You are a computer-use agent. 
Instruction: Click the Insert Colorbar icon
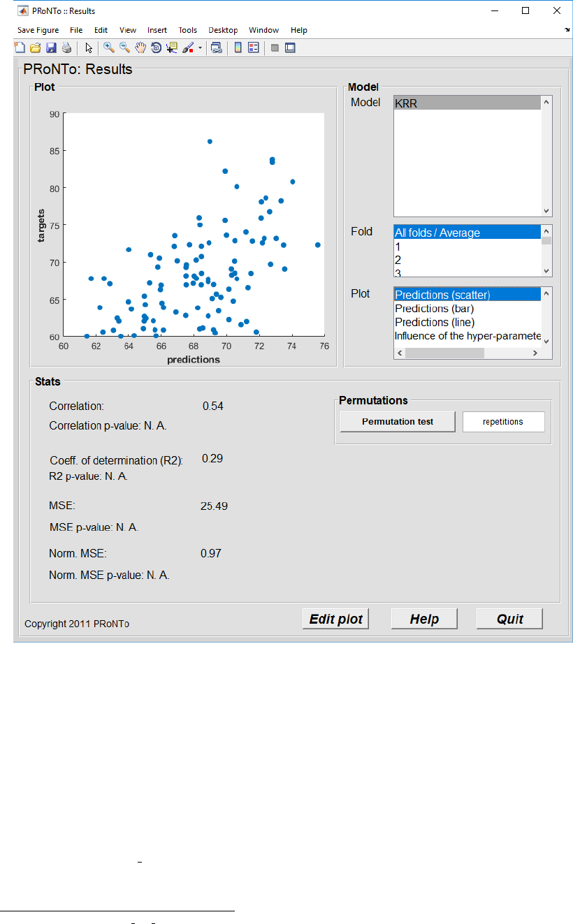click(x=238, y=47)
